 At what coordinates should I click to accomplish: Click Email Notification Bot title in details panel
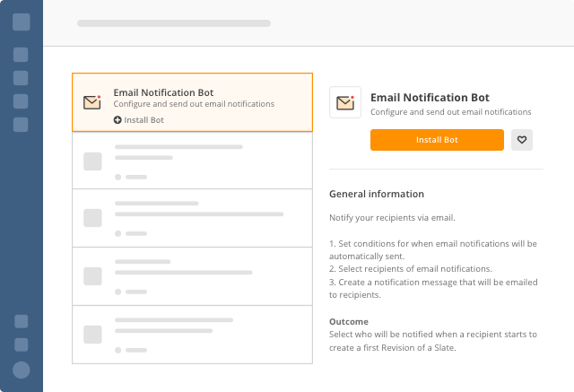pos(430,98)
